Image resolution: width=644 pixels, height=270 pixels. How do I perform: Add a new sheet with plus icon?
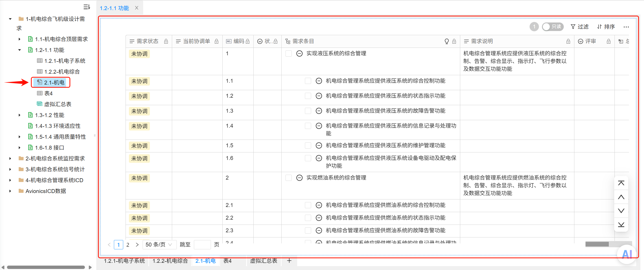[x=289, y=261]
